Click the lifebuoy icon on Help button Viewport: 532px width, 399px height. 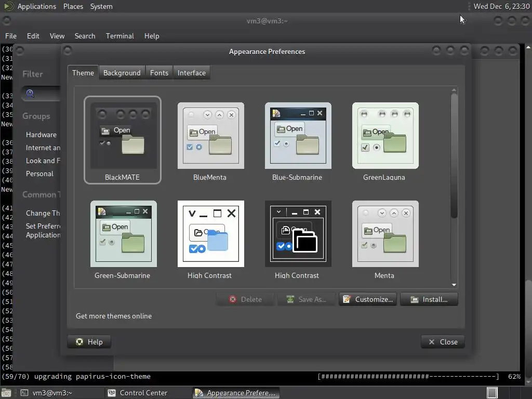(79, 342)
